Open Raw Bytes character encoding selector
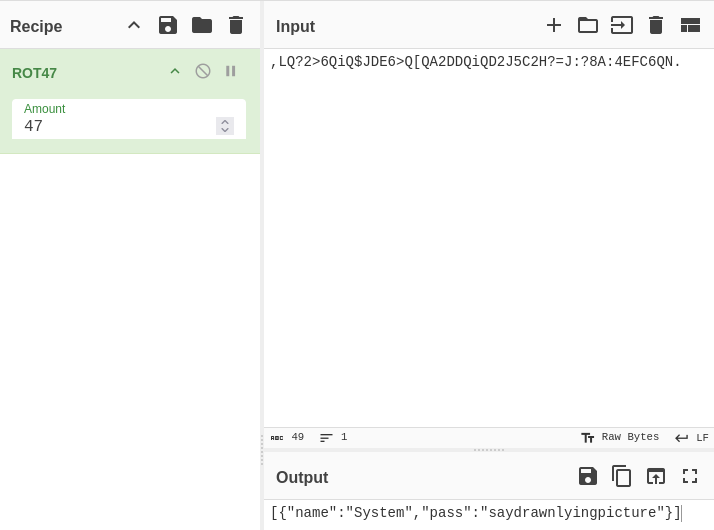Viewport: 714px width, 530px height. (x=620, y=437)
